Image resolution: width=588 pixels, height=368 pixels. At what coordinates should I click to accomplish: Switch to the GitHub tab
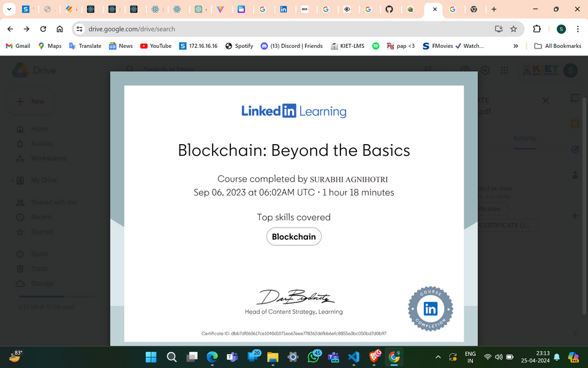390,9
